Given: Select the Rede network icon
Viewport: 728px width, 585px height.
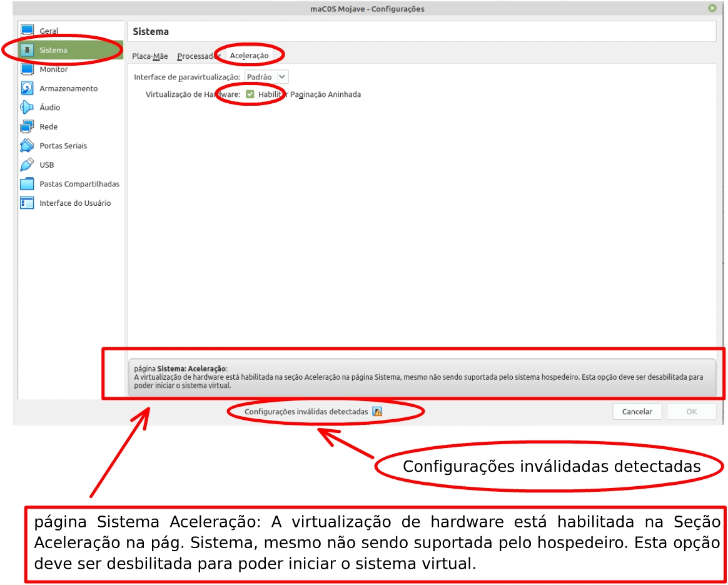Looking at the screenshot, I should click(27, 126).
